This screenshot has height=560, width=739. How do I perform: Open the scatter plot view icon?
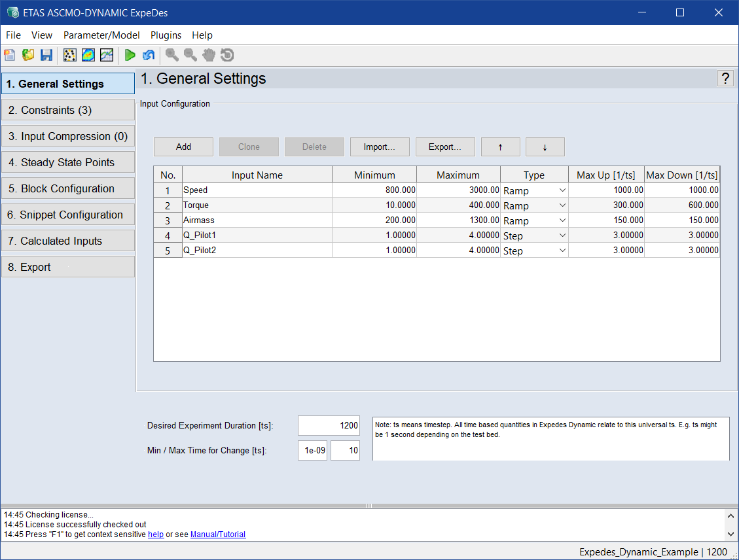[x=69, y=56]
